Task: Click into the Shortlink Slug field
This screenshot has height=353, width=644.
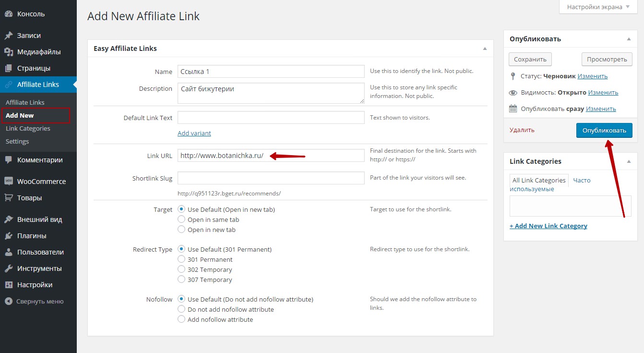Action: click(271, 178)
